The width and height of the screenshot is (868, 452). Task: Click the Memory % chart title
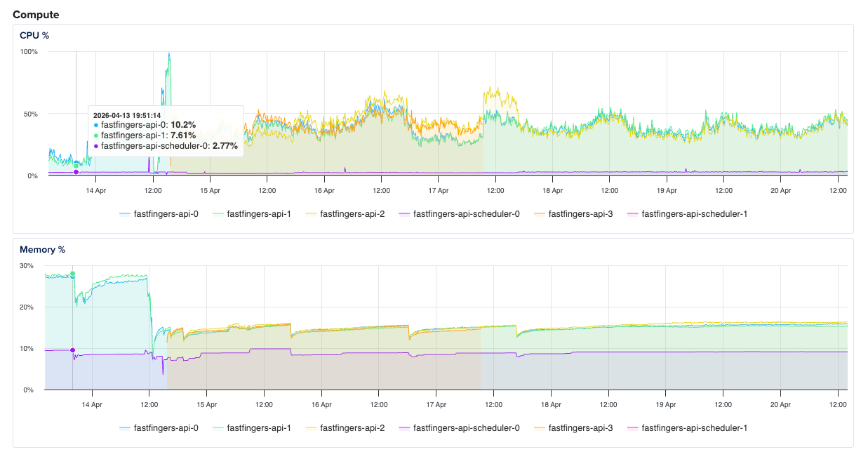click(x=41, y=249)
